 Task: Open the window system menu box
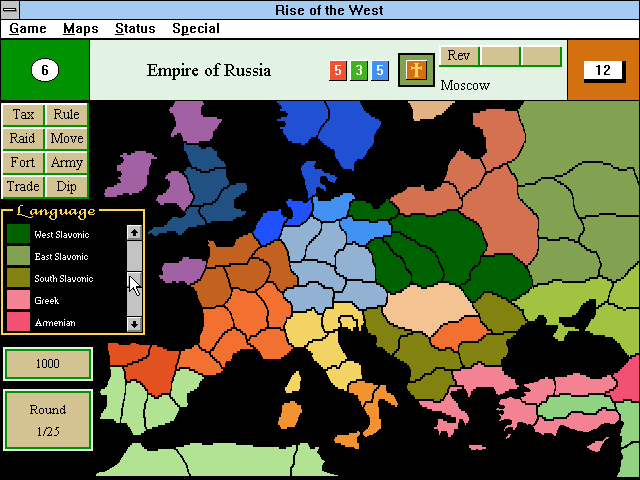click(10, 9)
